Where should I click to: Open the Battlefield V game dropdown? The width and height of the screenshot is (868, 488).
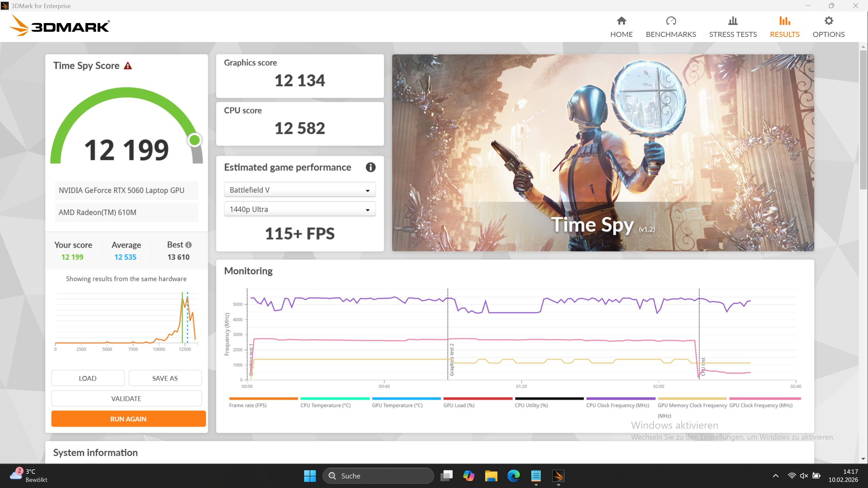pos(300,190)
